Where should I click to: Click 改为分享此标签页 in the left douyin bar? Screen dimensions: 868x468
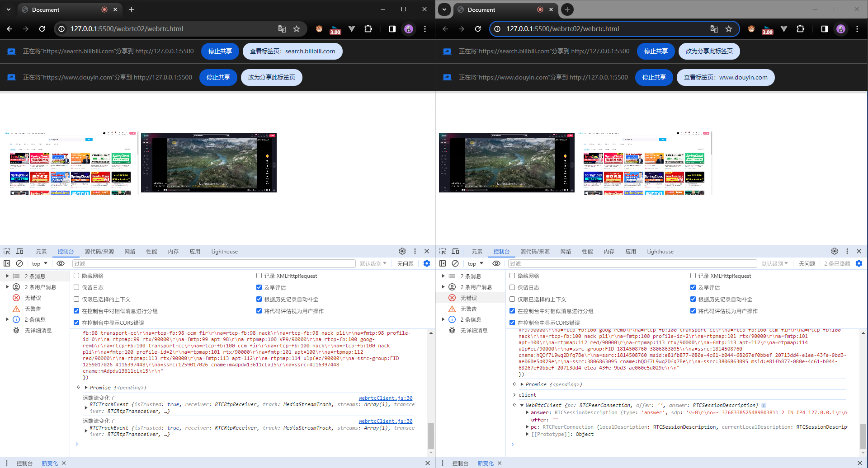click(271, 77)
